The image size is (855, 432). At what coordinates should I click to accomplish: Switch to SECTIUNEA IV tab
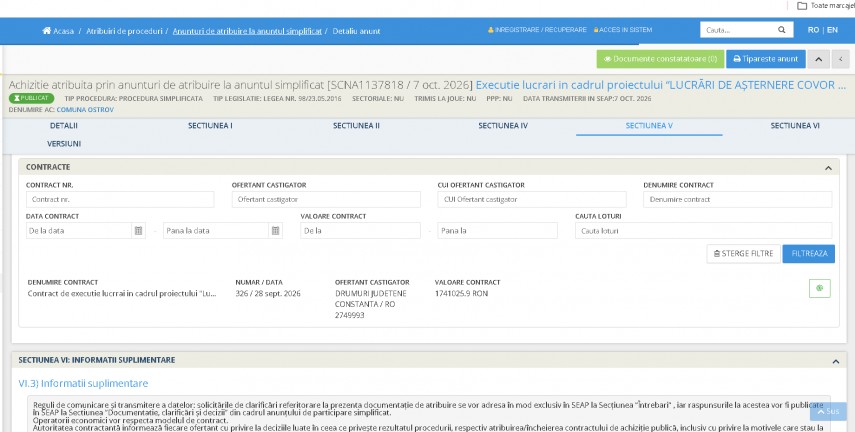tap(503, 125)
